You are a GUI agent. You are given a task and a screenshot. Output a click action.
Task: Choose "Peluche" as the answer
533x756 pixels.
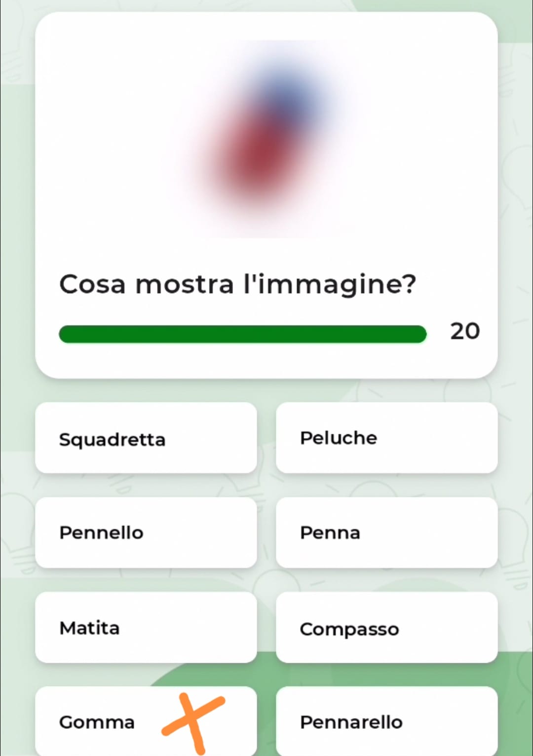click(x=386, y=438)
